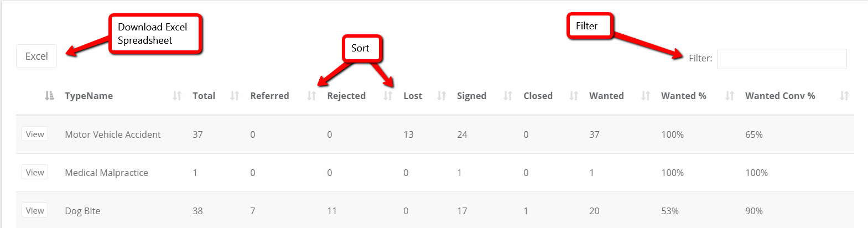The image size is (868, 228).
Task: Sort the Wanted % column with its arrows
Action: [x=730, y=96]
